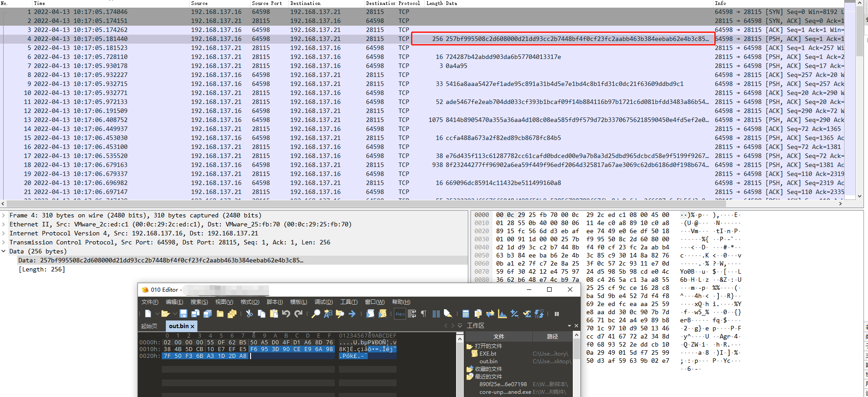
Task: Expand the Ethernet II tree row
Action: click(4, 225)
